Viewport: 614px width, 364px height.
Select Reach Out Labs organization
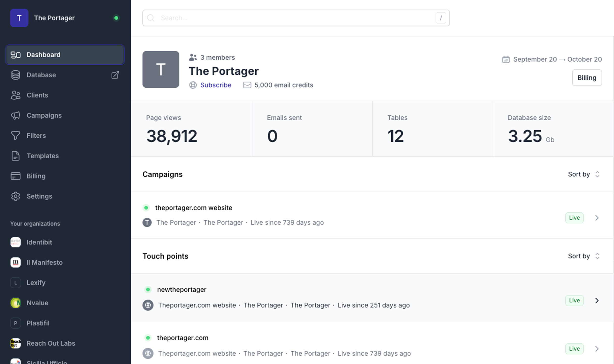point(51,343)
